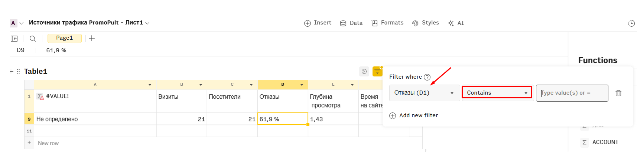Open the Contains condition dropdown
Screen dimensions: 644x154
(x=497, y=92)
